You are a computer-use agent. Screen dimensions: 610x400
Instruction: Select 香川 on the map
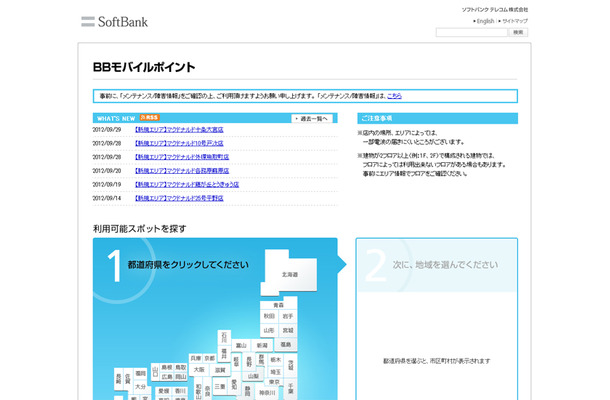(180, 391)
